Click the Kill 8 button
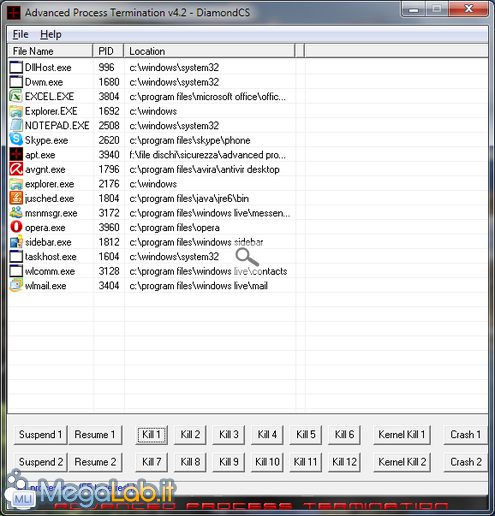495x516 pixels. [190, 462]
